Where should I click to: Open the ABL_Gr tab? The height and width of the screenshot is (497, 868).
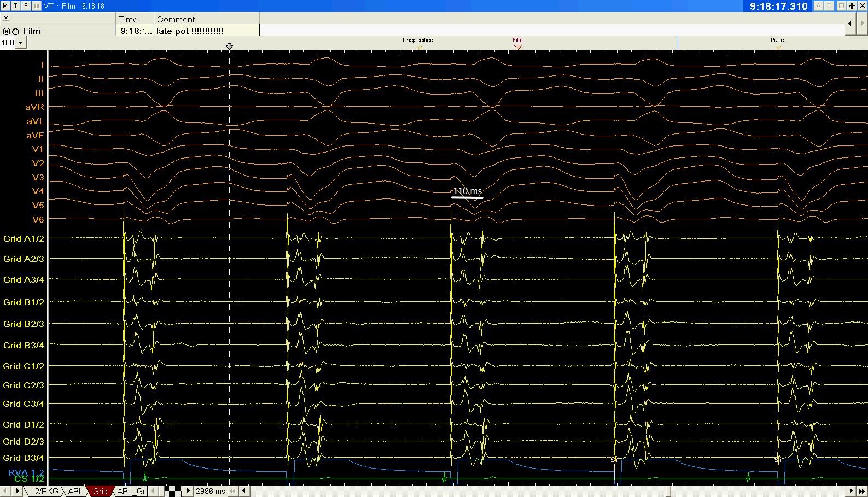coord(131,491)
